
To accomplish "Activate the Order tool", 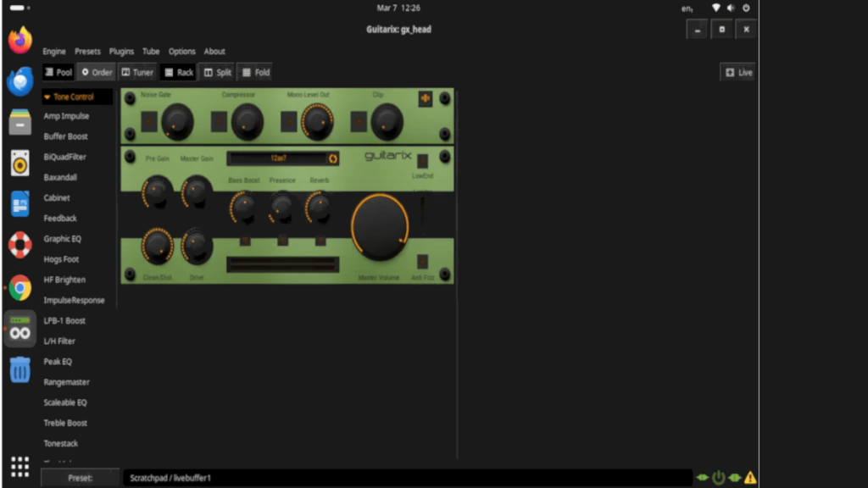I will 96,72.
